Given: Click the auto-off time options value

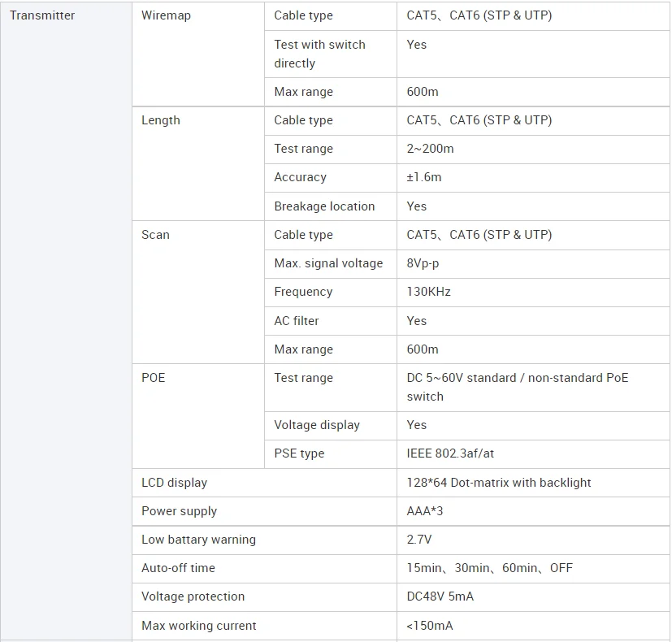Looking at the screenshot, I should (489, 568).
